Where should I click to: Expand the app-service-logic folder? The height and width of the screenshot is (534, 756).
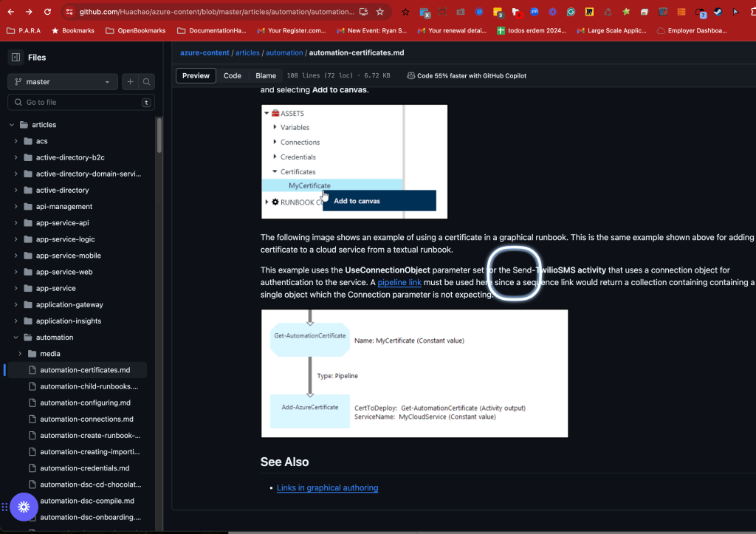coord(16,239)
